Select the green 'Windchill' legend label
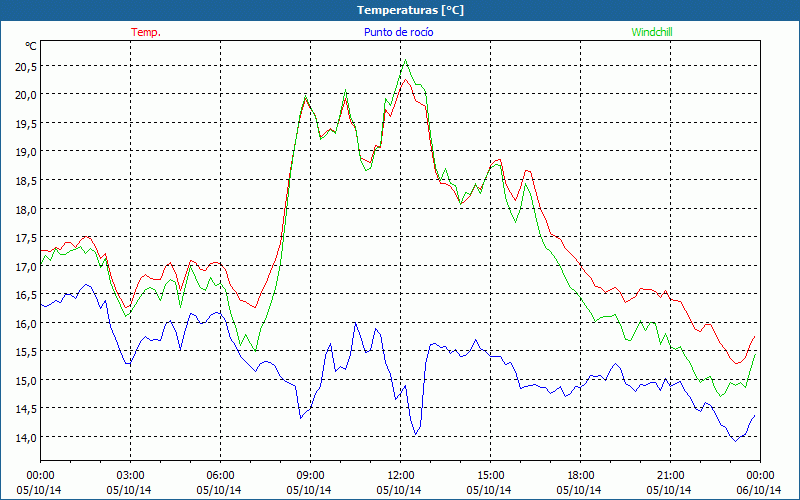The image size is (800, 500). pyautogui.click(x=652, y=32)
